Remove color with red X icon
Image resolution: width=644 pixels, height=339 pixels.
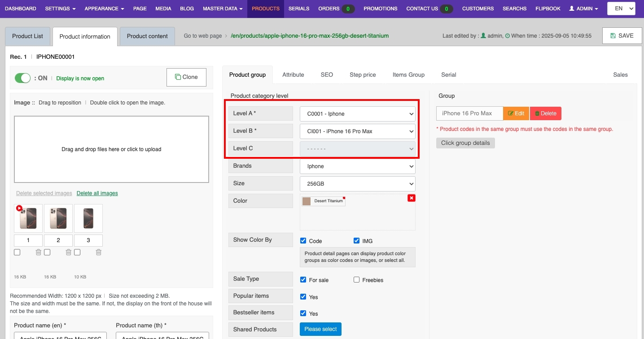pos(411,198)
